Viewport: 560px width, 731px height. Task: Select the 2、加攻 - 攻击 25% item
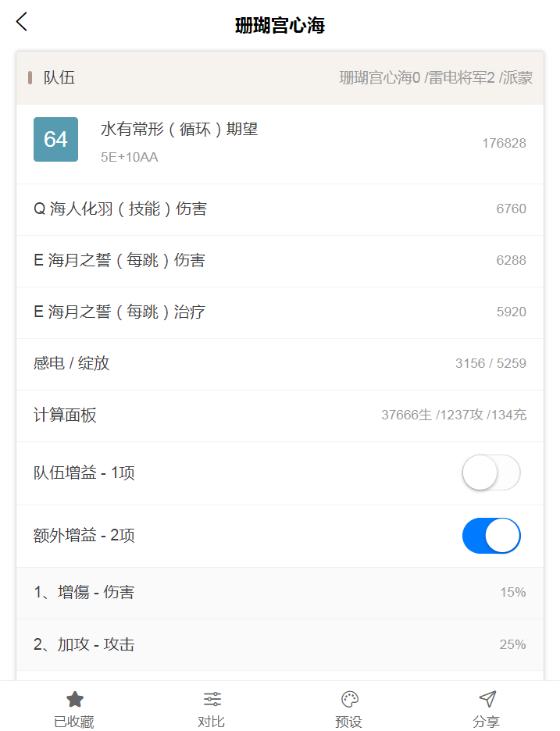click(280, 645)
